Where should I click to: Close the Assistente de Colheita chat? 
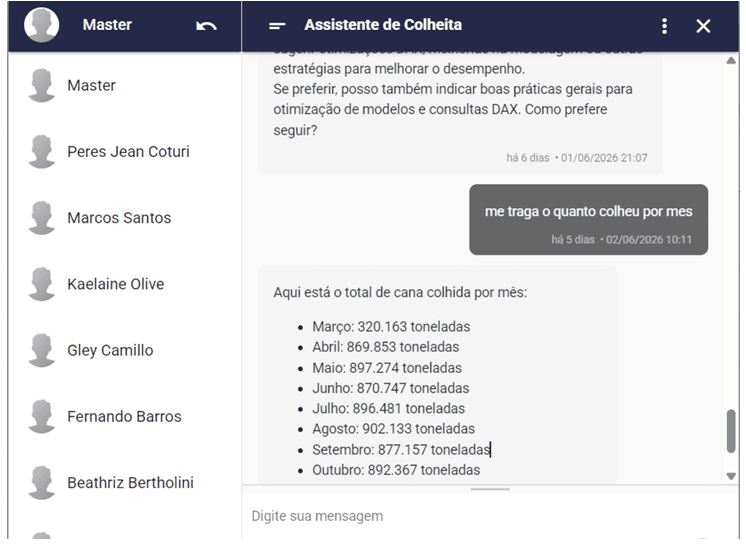point(703,26)
